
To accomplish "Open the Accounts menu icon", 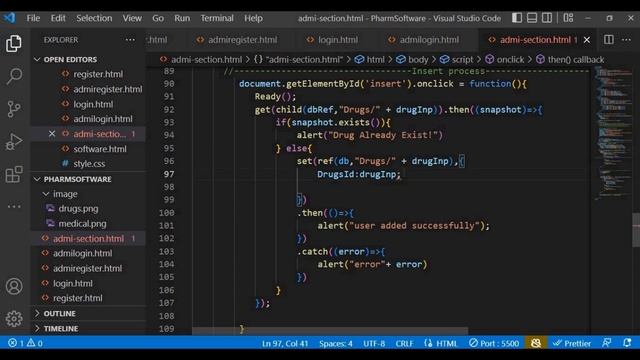I will pyautogui.click(x=14, y=286).
